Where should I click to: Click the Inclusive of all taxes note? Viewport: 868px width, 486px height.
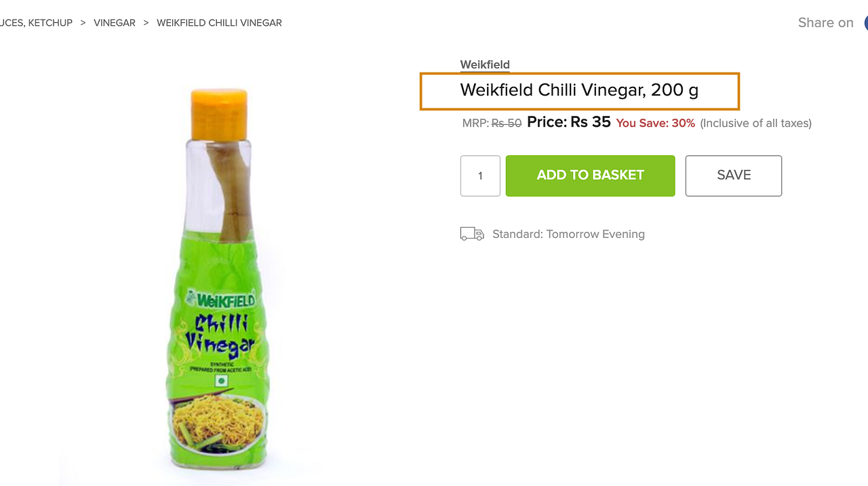(x=755, y=123)
